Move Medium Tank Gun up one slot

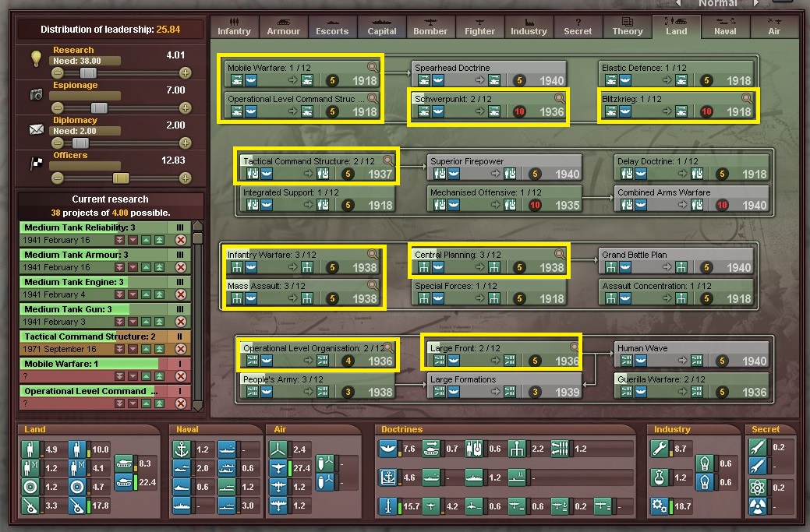[x=147, y=322]
